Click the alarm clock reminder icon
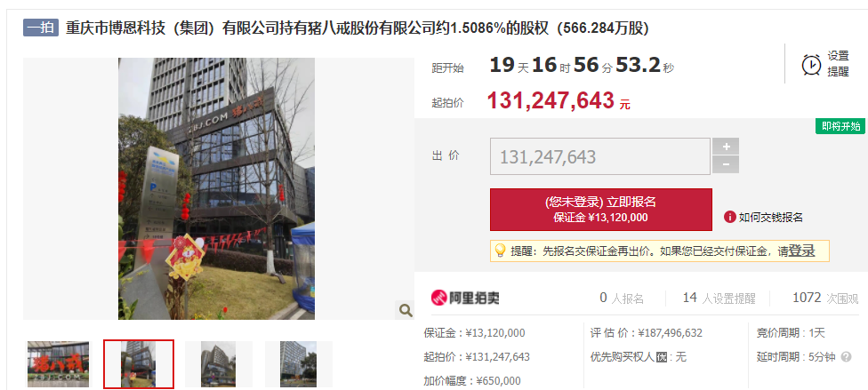 pos(811,64)
